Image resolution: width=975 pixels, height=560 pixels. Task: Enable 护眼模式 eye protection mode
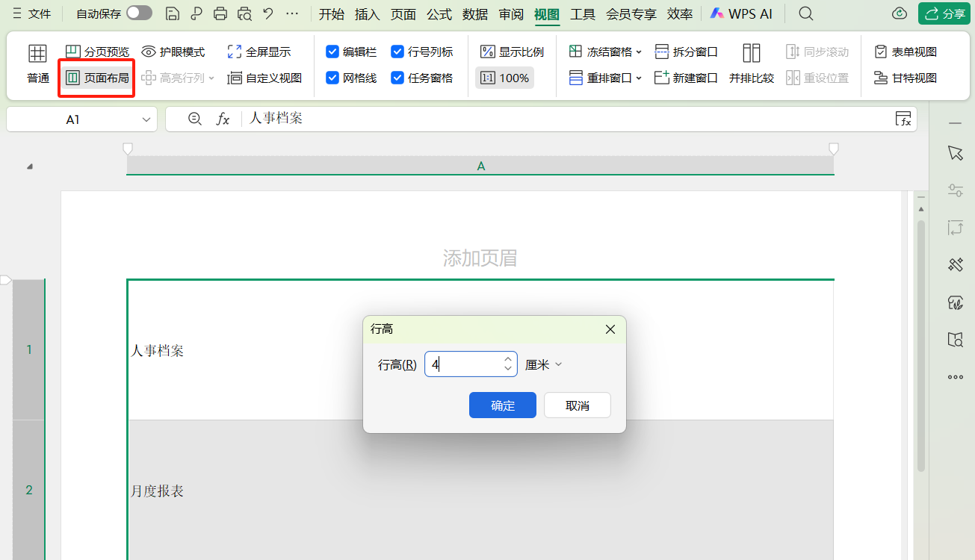pos(173,51)
